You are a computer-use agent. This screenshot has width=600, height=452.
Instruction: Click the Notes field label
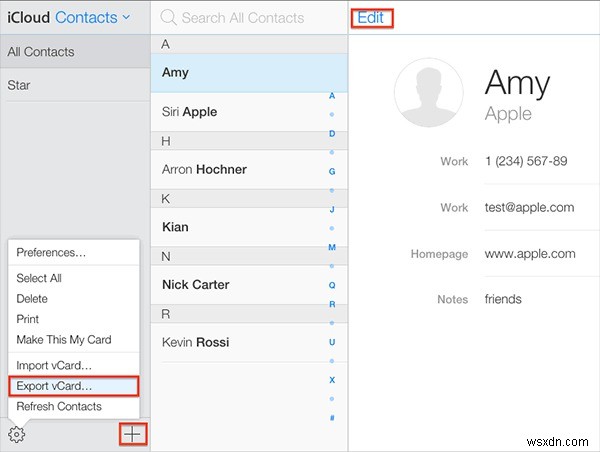[x=452, y=299]
